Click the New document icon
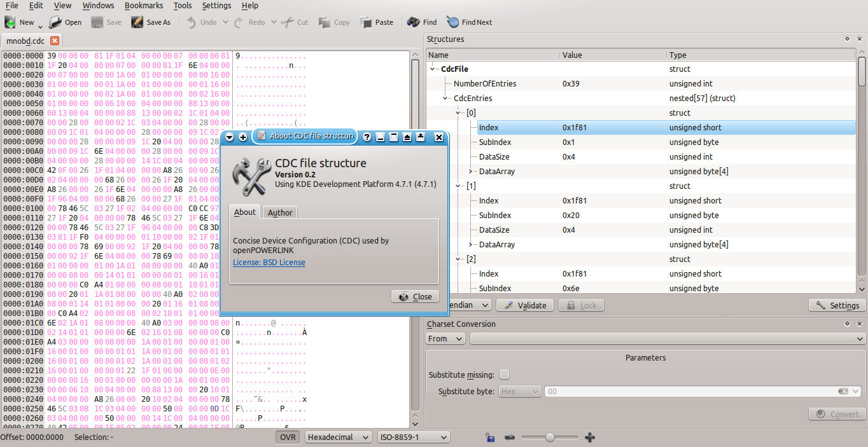 point(10,22)
